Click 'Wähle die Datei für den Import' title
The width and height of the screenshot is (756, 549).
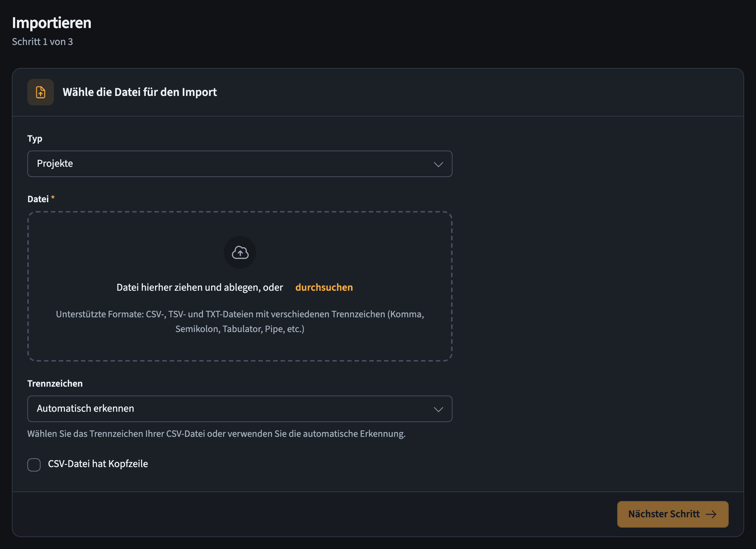pos(140,92)
